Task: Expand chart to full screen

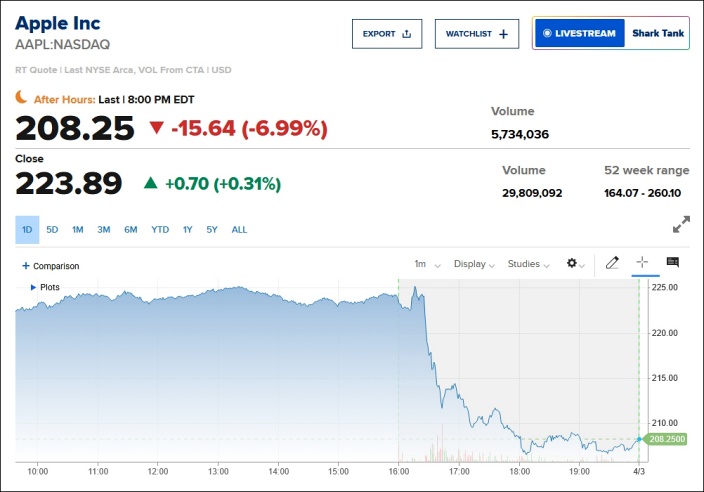Action: pos(681,224)
